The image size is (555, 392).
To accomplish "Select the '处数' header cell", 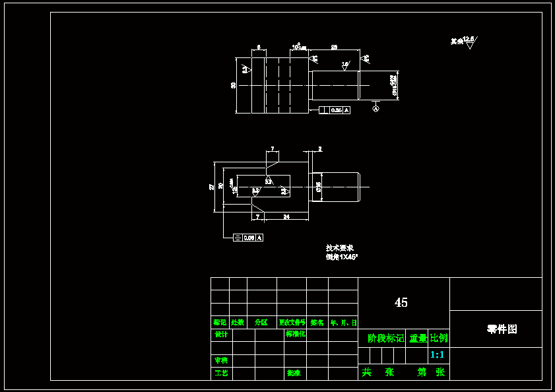I will coord(238,322).
